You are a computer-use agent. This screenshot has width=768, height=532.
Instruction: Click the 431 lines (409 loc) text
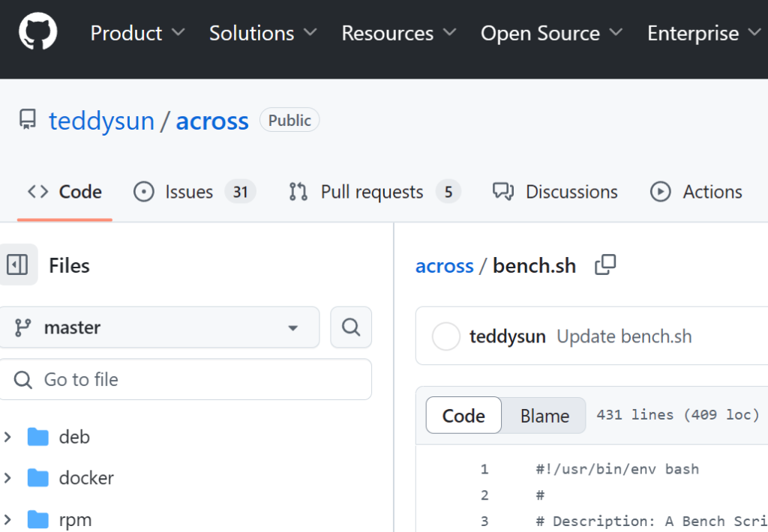pos(677,415)
